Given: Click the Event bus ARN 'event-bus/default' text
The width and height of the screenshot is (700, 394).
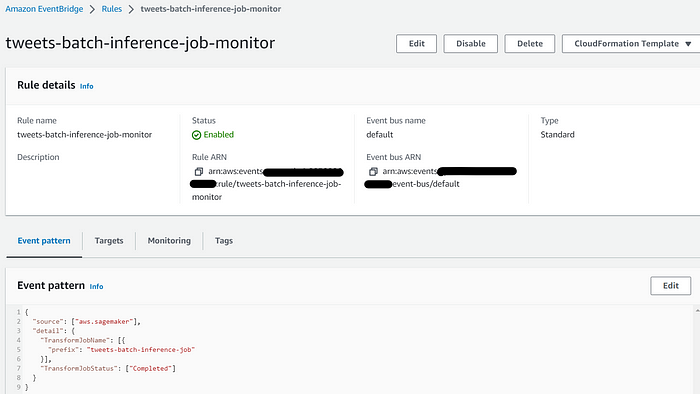Looking at the screenshot, I should click(x=425, y=184).
